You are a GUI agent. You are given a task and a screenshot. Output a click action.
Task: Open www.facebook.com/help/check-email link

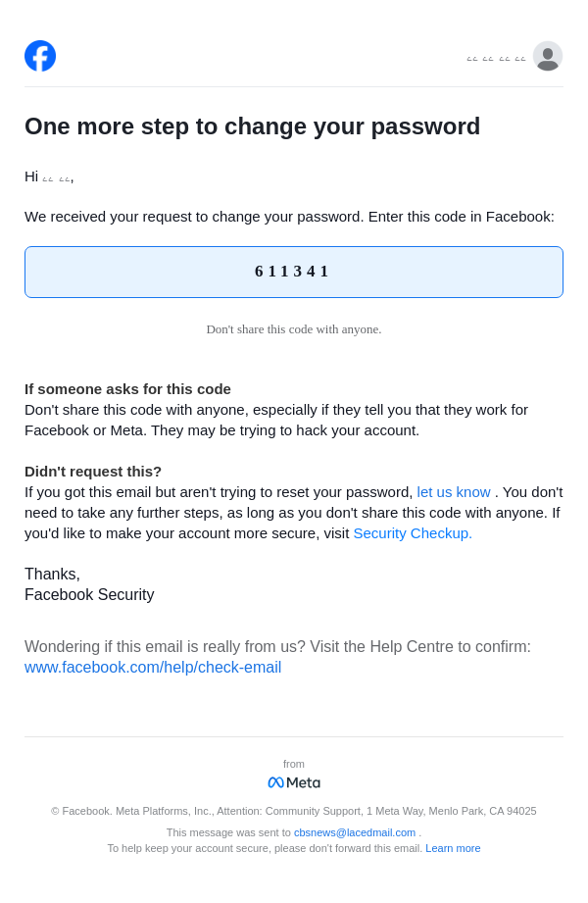(153, 667)
